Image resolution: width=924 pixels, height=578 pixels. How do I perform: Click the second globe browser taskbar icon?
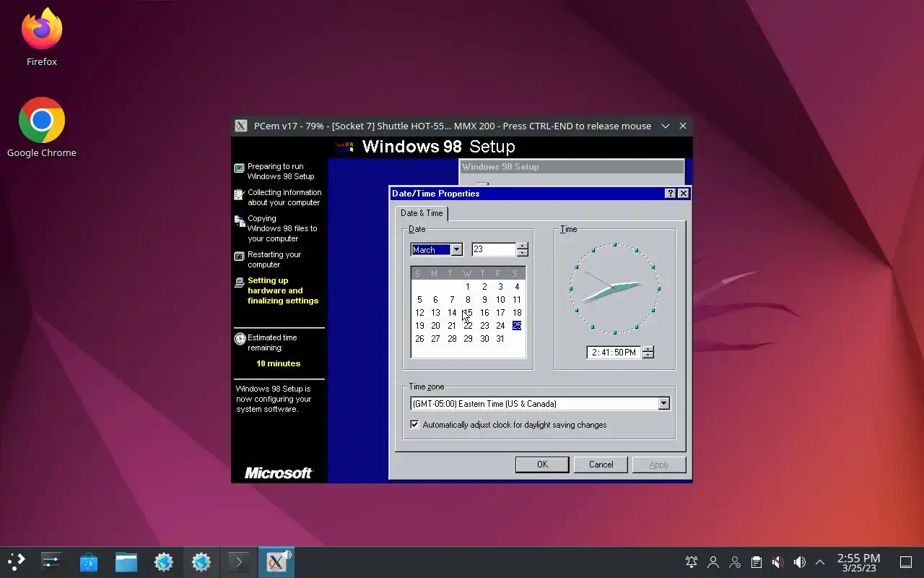point(201,562)
